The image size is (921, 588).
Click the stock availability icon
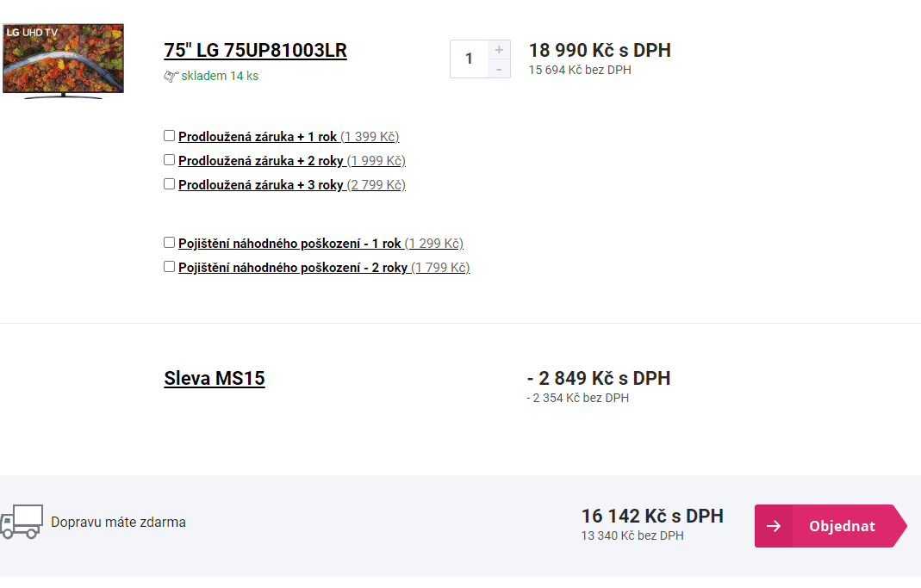tap(171, 76)
